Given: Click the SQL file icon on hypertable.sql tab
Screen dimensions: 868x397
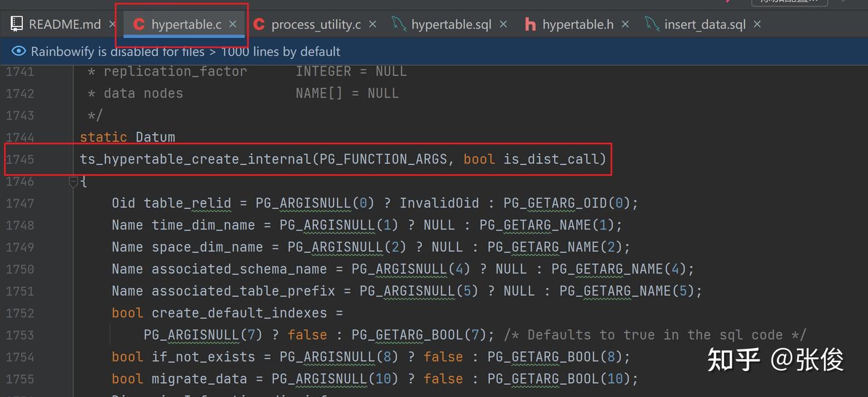Looking at the screenshot, I should point(398,24).
